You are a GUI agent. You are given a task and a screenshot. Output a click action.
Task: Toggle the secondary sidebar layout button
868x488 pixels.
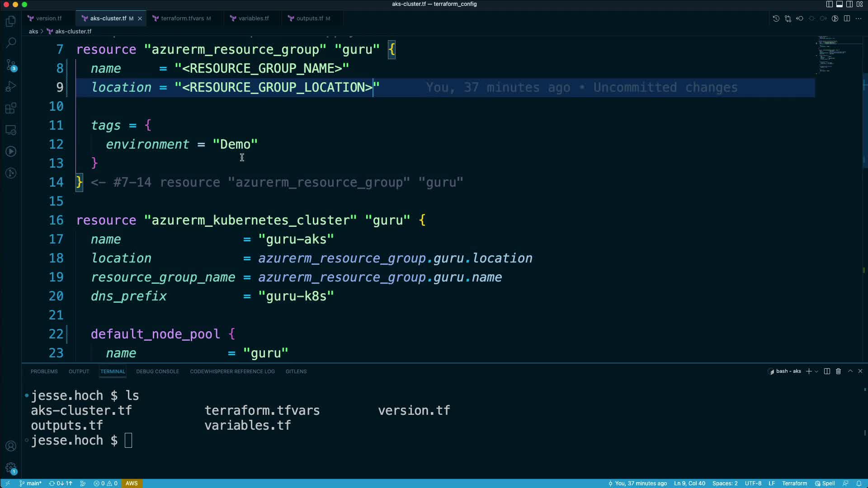(849, 4)
